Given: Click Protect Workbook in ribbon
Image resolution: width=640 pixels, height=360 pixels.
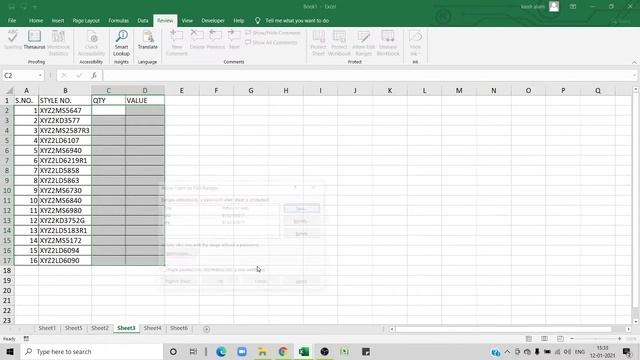Looking at the screenshot, I should click(x=339, y=42).
